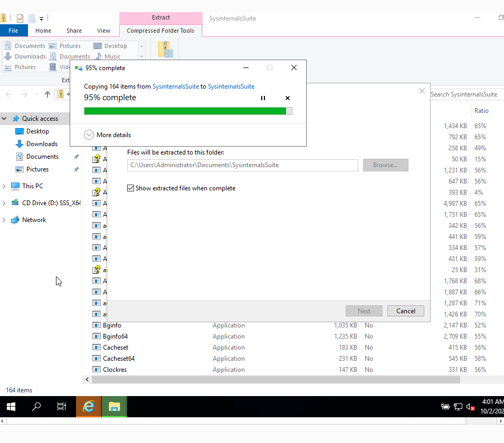Viewport: 504px width, 443px height.
Task: Click New folder quick access icon
Action: (32, 18)
